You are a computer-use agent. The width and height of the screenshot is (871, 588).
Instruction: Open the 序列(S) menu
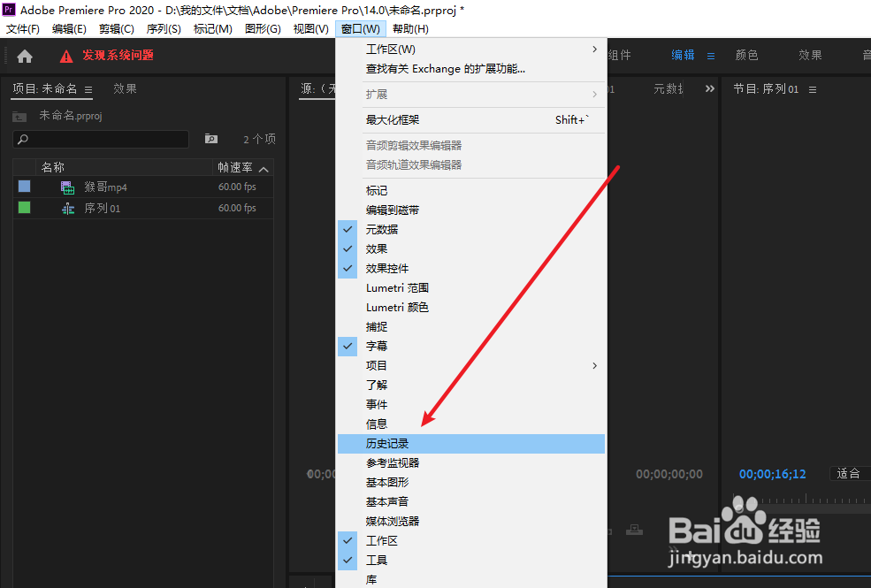[164, 29]
